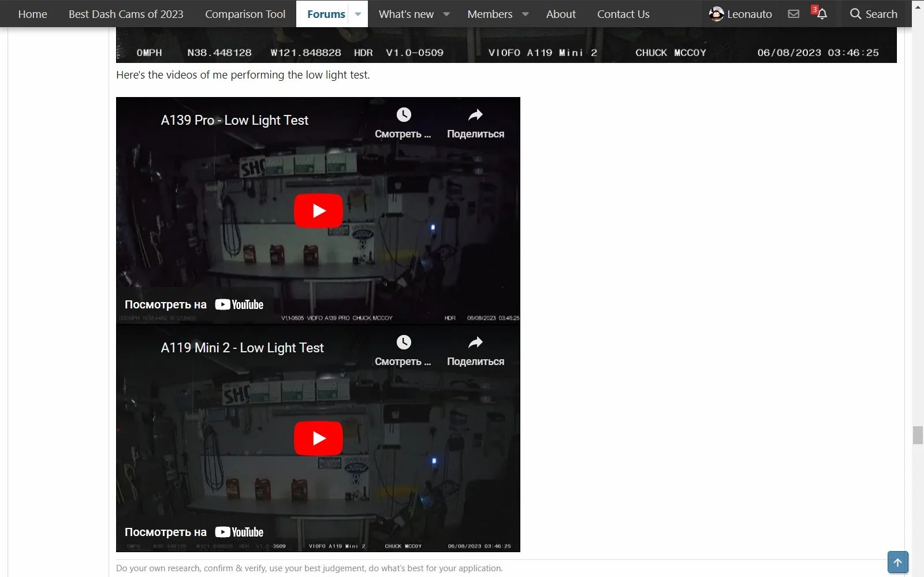
Task: Open the Leonauto user account menu
Action: [740, 14]
